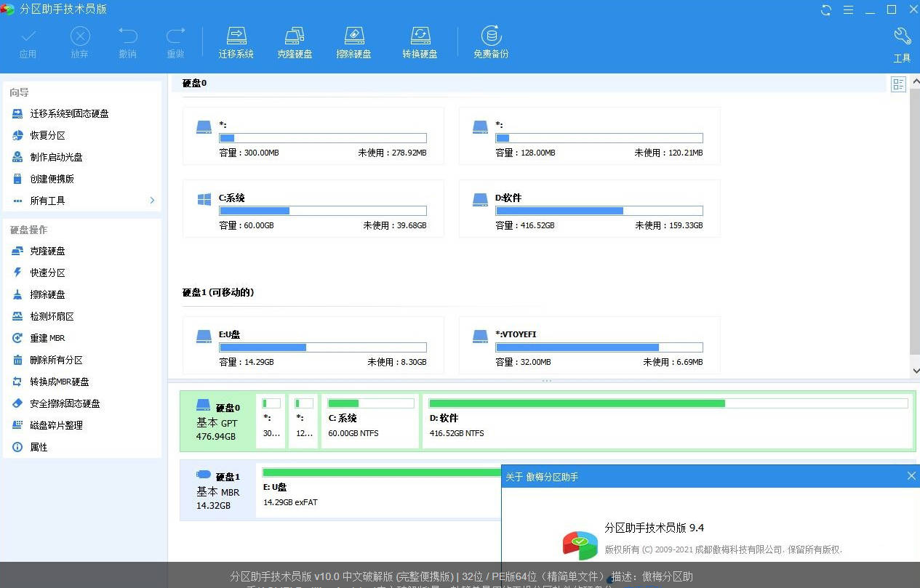Open the hamburger menu in title bar
Image resolution: width=920 pixels, height=588 pixels.
848,10
